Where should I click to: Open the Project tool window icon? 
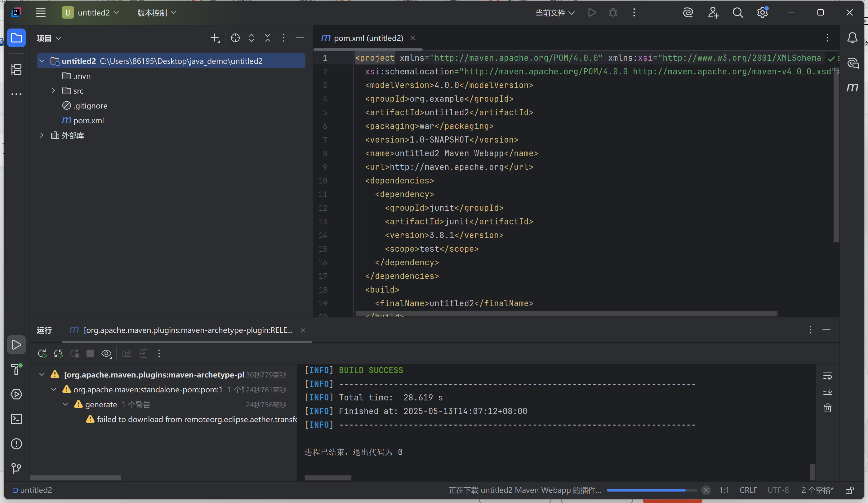click(x=16, y=38)
